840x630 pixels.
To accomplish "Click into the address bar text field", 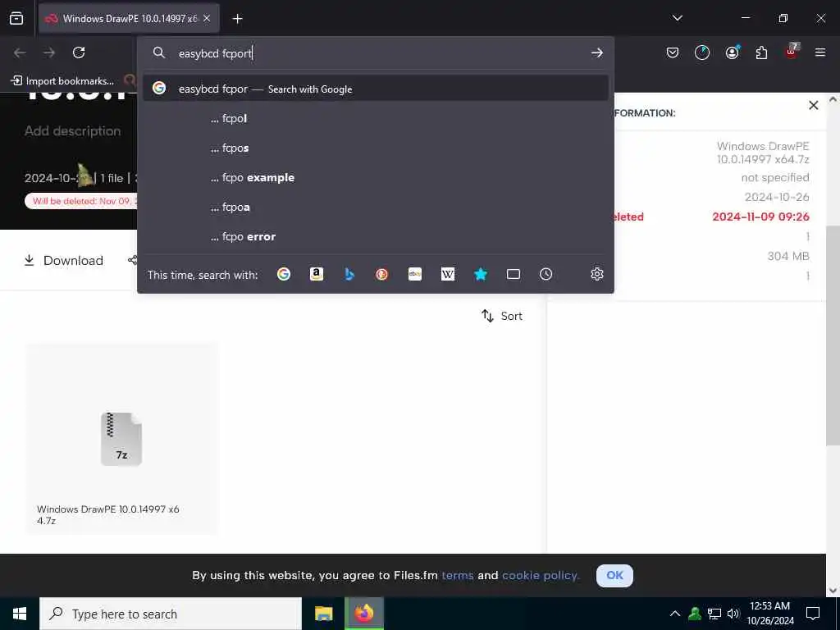I will point(375,53).
